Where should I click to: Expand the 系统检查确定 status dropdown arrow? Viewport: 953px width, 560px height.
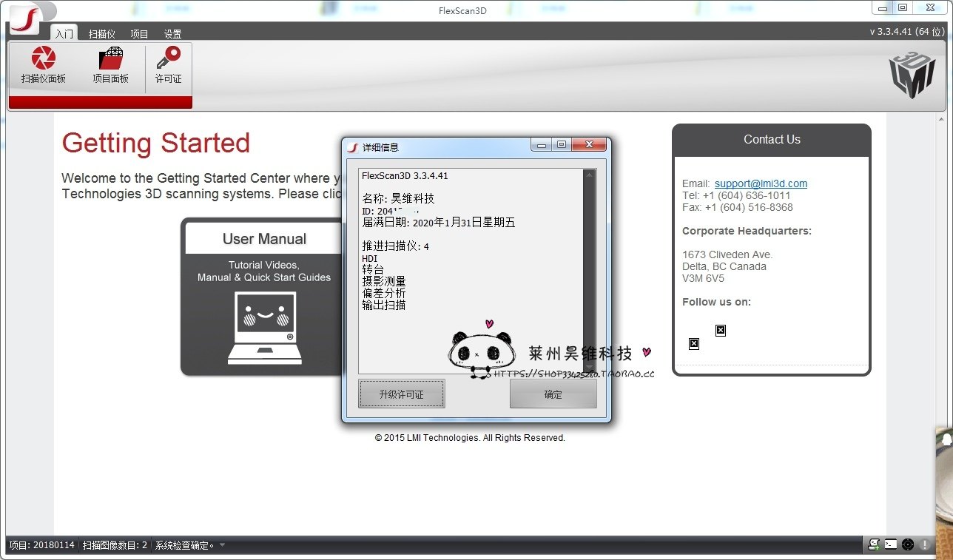pyautogui.click(x=222, y=546)
